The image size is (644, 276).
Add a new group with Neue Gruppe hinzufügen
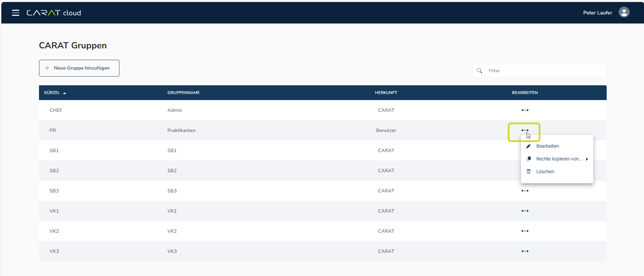tap(79, 68)
